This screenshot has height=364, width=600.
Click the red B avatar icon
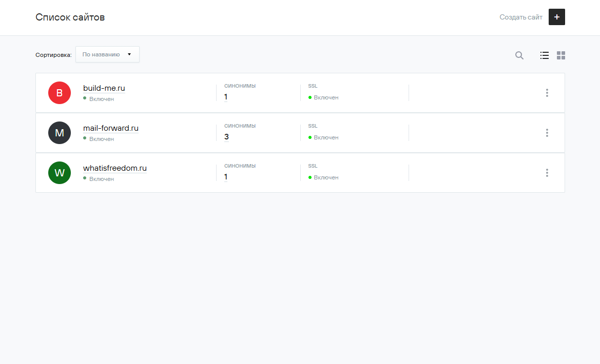[60, 93]
